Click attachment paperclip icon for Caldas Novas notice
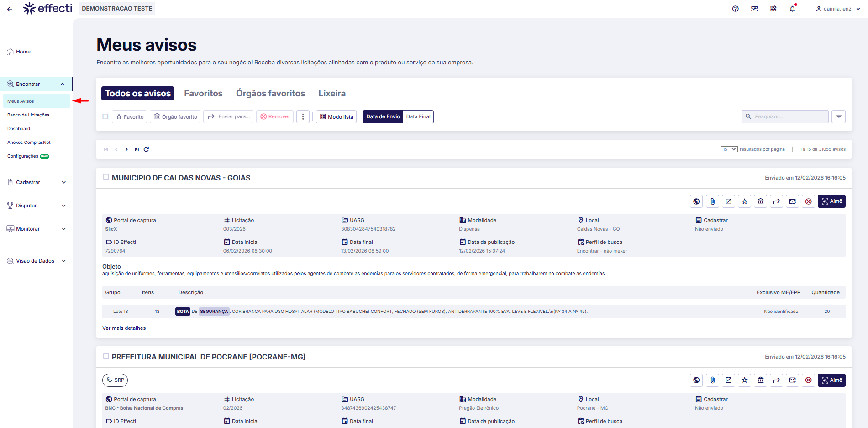This screenshot has height=428, width=868. coord(712,201)
